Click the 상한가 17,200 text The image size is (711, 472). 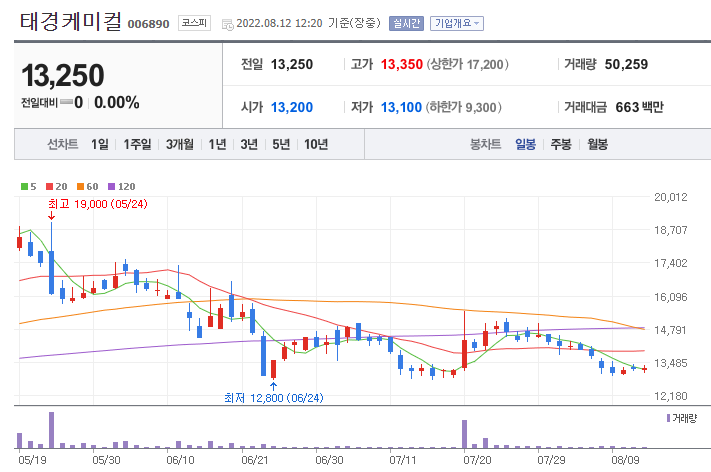click(468, 64)
